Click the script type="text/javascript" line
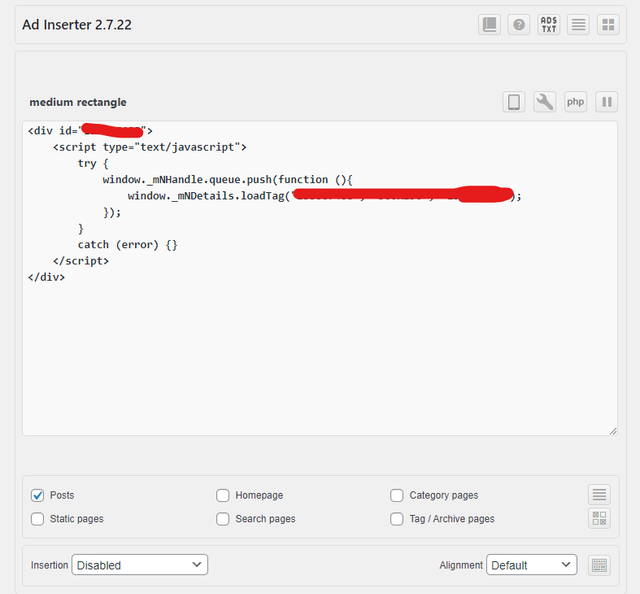This screenshot has height=594, width=640. point(150,147)
